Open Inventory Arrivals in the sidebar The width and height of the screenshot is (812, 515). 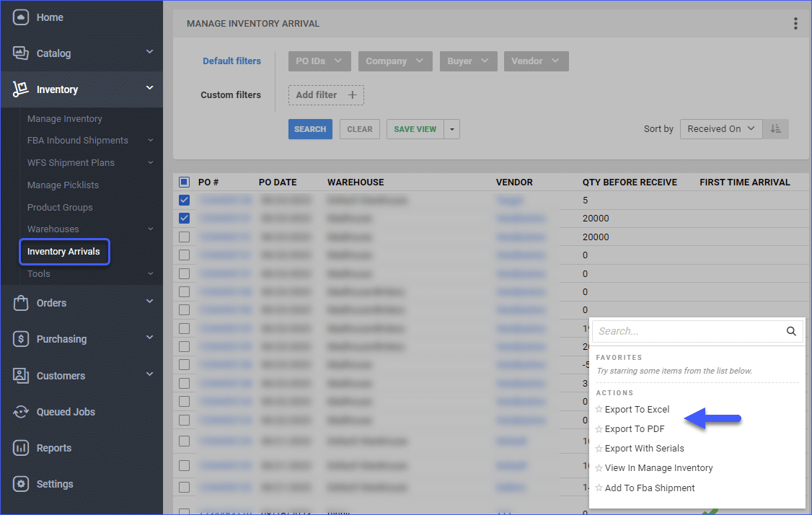[64, 252]
